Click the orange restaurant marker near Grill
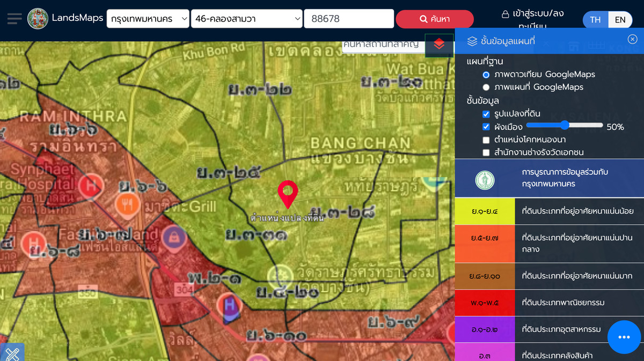The height and width of the screenshot is (361, 644). (x=127, y=203)
